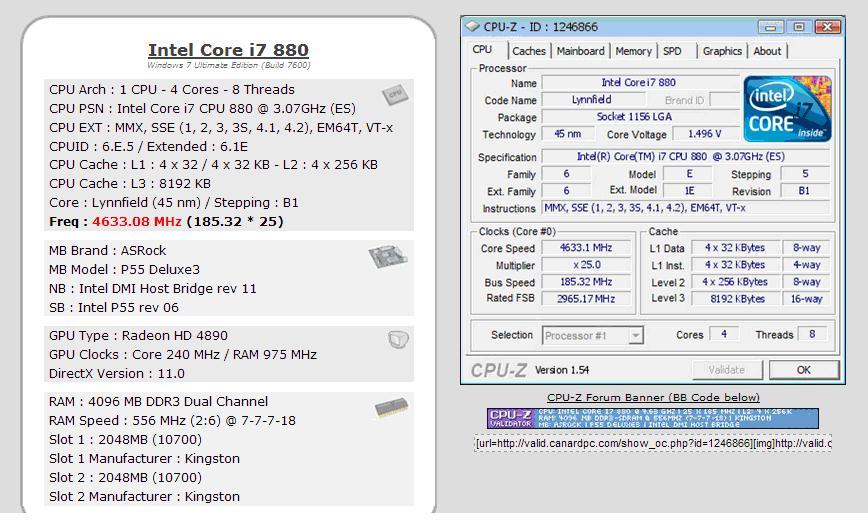868x527 pixels.
Task: Click the CPUID 6.E.5 line
Action: [148, 147]
